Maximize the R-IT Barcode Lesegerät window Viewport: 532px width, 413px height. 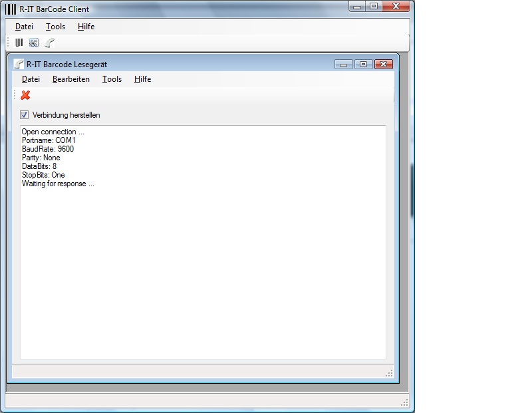(363, 64)
